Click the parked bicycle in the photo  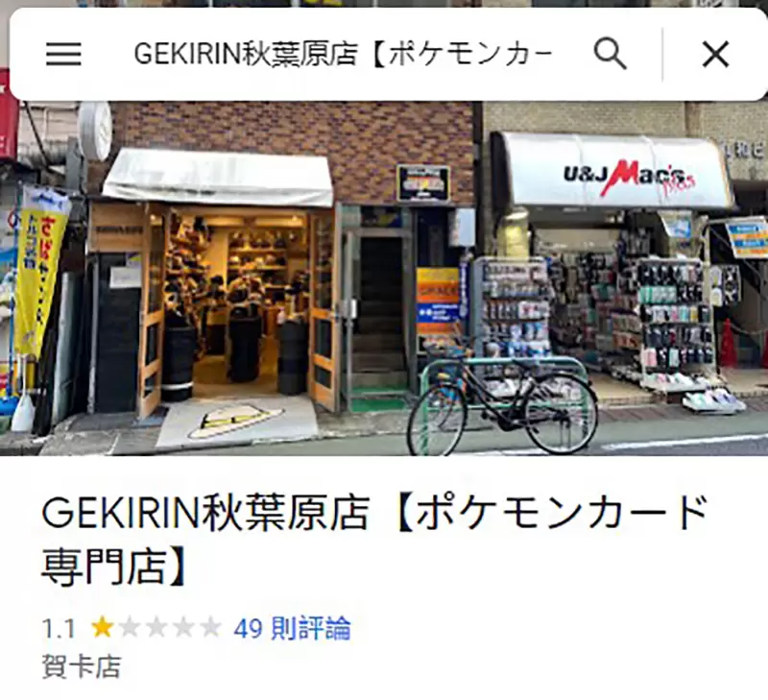(x=502, y=398)
